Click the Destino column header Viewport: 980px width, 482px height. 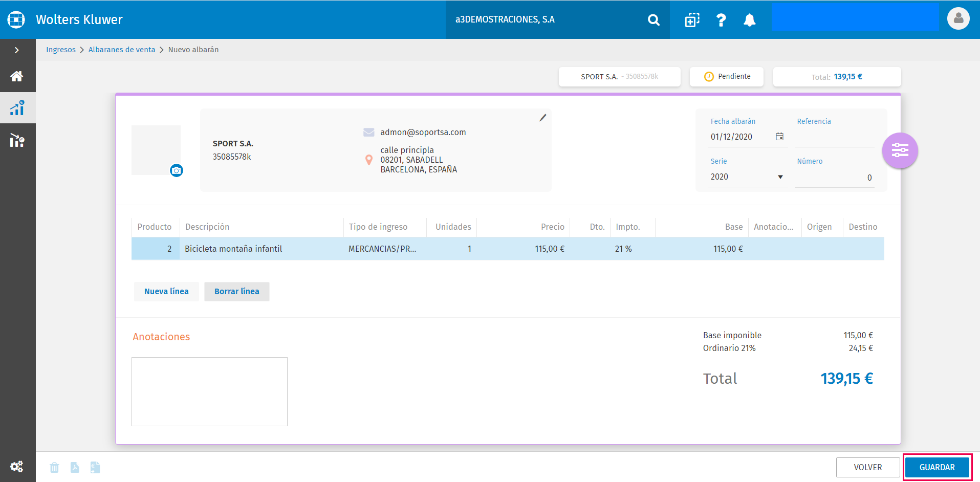pos(863,227)
